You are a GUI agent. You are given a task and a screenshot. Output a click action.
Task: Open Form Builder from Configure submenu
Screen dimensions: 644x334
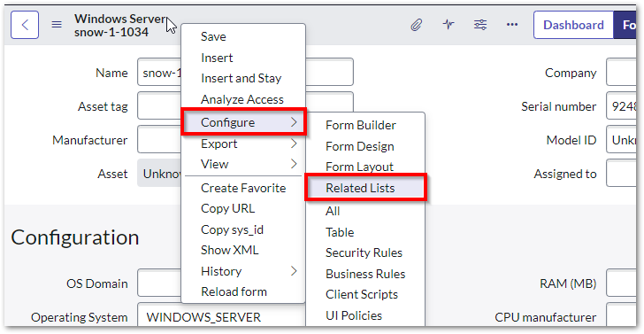point(365,125)
